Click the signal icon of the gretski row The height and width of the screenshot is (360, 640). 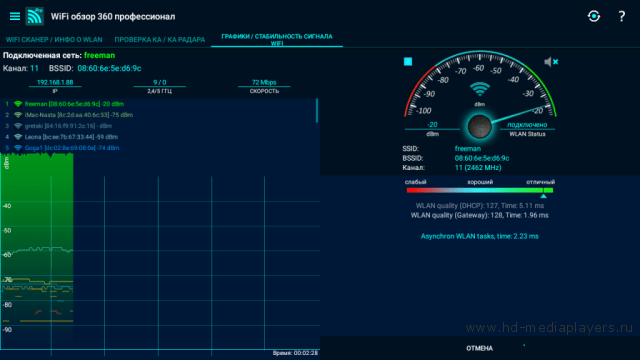pyautogui.click(x=18, y=126)
